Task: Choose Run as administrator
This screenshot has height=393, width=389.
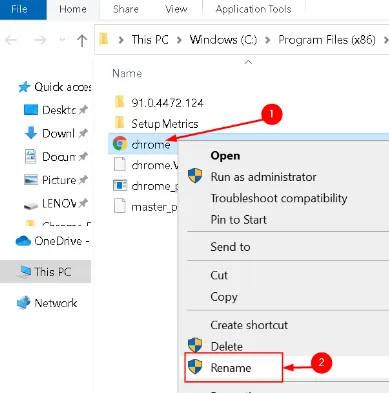Action: pyautogui.click(x=263, y=177)
